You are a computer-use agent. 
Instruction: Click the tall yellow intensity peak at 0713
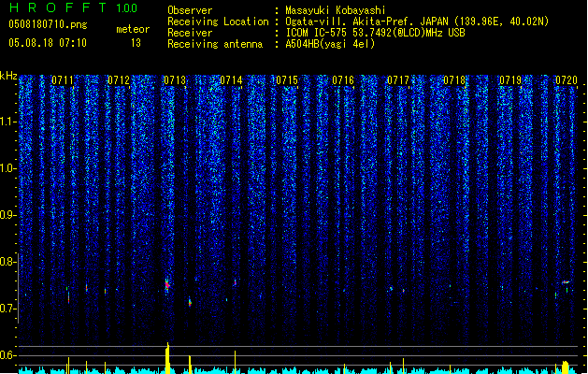[x=167, y=358]
